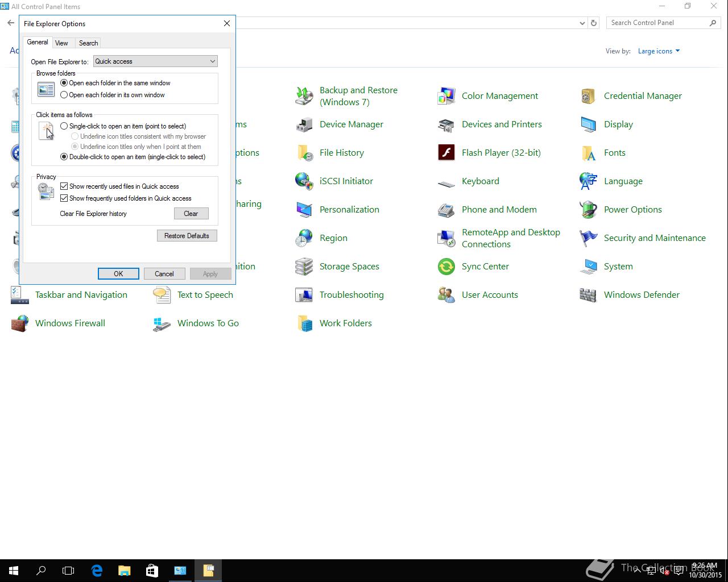This screenshot has height=582, width=728.
Task: Click the taskbar search magnifier icon
Action: point(41,571)
